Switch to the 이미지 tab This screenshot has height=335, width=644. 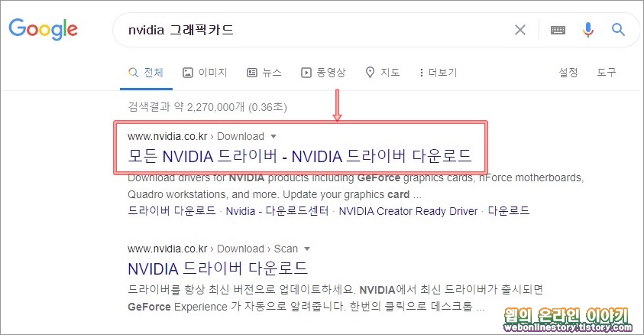[205, 73]
